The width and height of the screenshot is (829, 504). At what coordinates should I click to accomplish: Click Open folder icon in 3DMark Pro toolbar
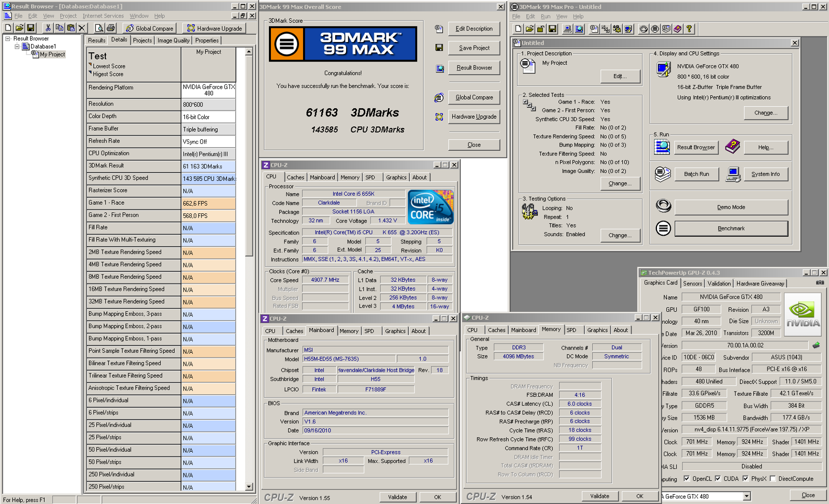(530, 29)
